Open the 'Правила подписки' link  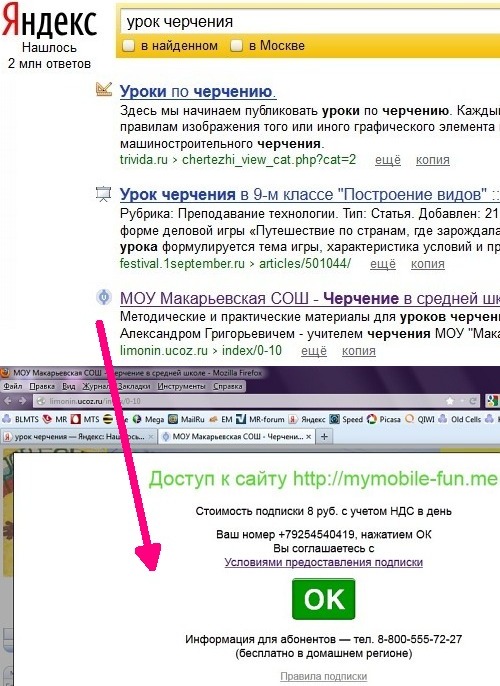pyautogui.click(x=323, y=676)
